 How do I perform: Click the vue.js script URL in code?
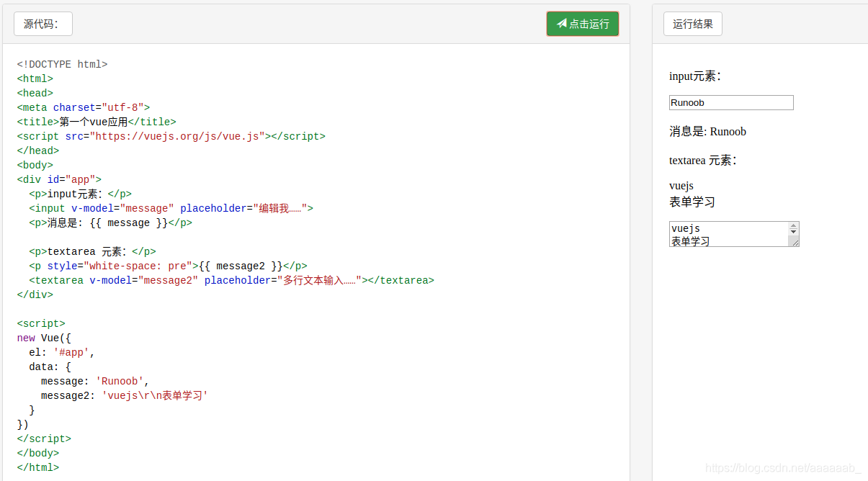(x=176, y=136)
